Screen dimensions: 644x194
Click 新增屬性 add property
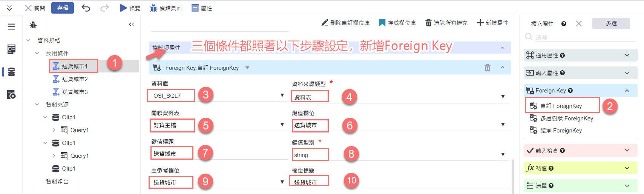point(493,23)
